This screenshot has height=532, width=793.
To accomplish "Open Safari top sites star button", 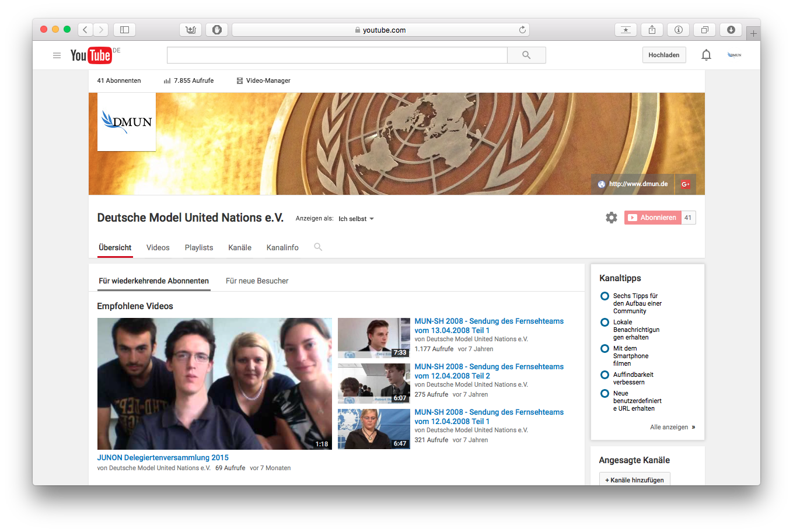I will [626, 30].
